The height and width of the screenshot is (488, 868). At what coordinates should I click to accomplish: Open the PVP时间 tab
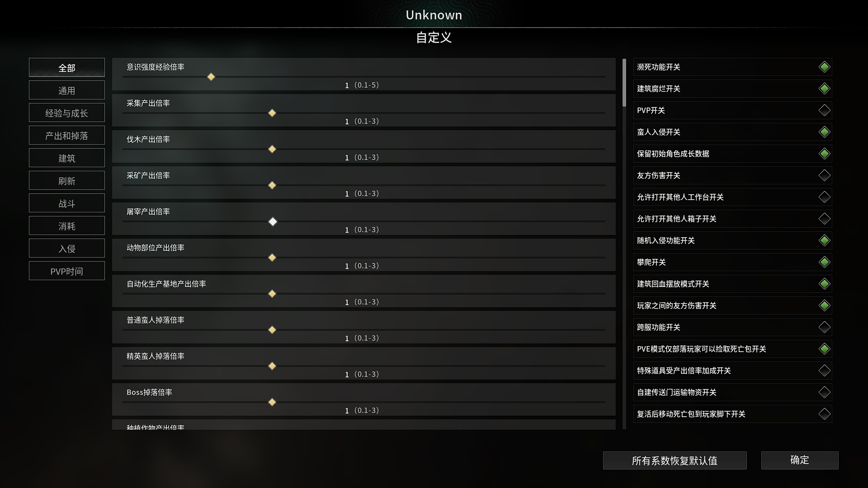point(67,271)
